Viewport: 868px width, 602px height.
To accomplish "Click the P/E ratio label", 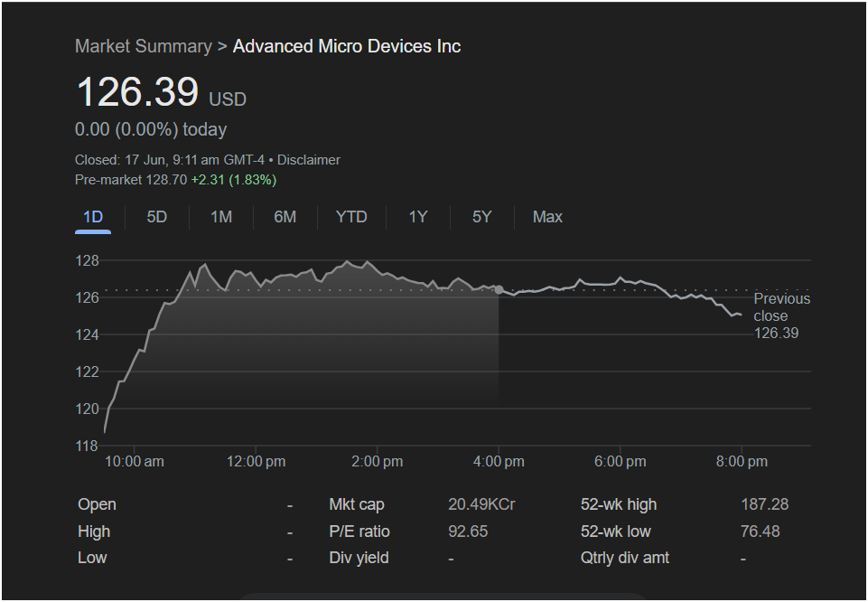I will [359, 531].
